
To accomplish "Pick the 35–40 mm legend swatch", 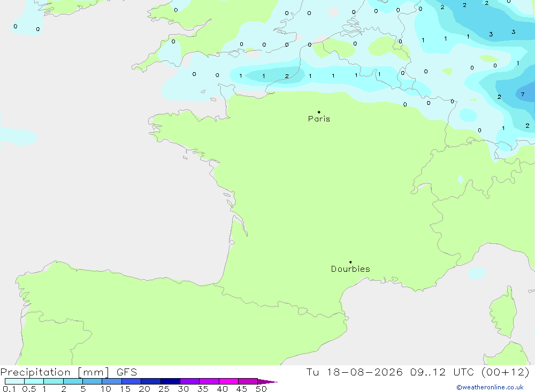I will click(209, 381).
